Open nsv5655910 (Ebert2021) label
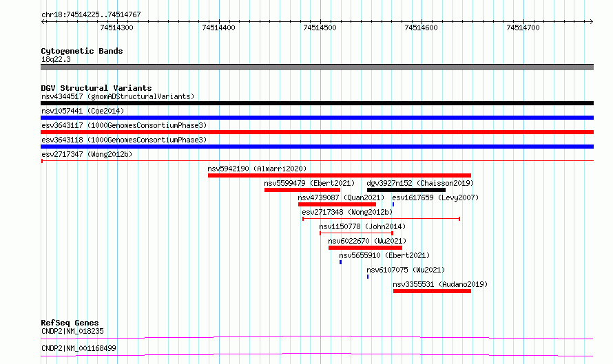Viewport: 613px width, 364px height. tap(384, 255)
